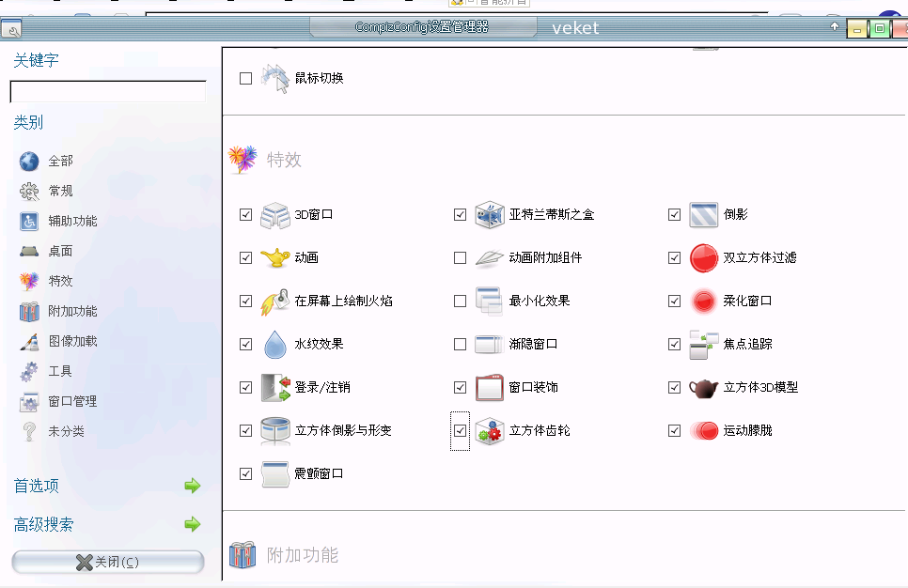Viewport: 908px width, 588px height.
Task: Click the 特效 fireworks section header icon
Action: click(243, 160)
